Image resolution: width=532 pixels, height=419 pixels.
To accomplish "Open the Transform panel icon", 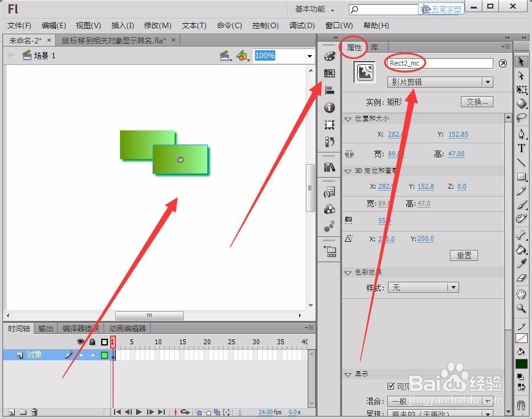I will [x=329, y=124].
